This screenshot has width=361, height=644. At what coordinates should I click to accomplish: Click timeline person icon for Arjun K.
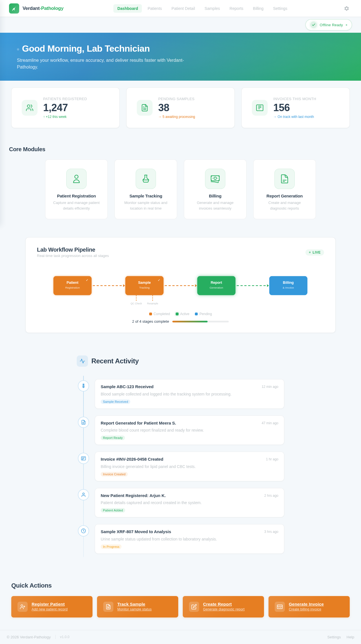click(83, 495)
